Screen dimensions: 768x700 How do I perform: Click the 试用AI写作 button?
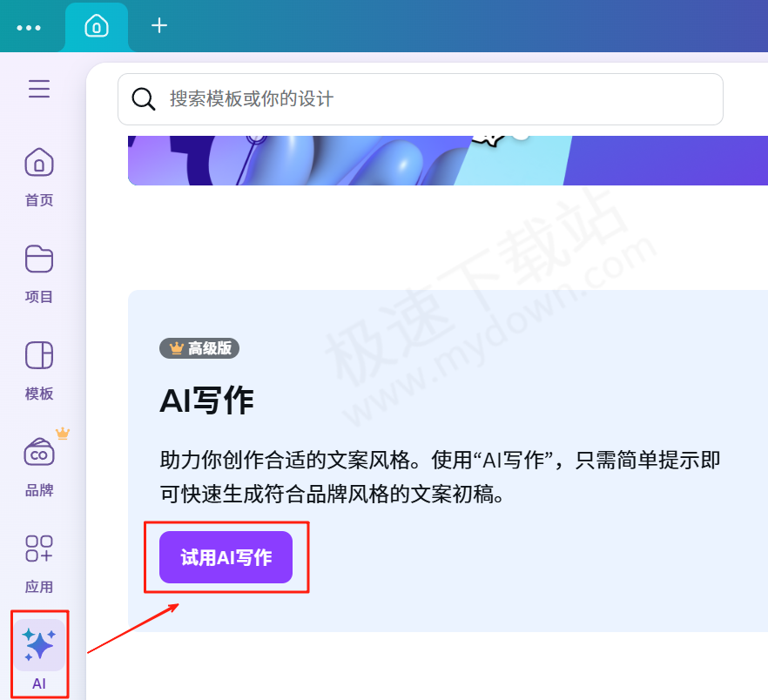(x=226, y=557)
